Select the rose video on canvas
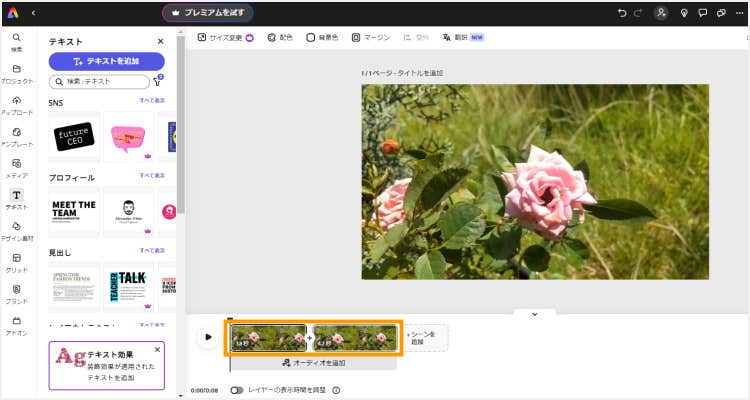Viewport: 750px width, 400px height. (x=535, y=182)
